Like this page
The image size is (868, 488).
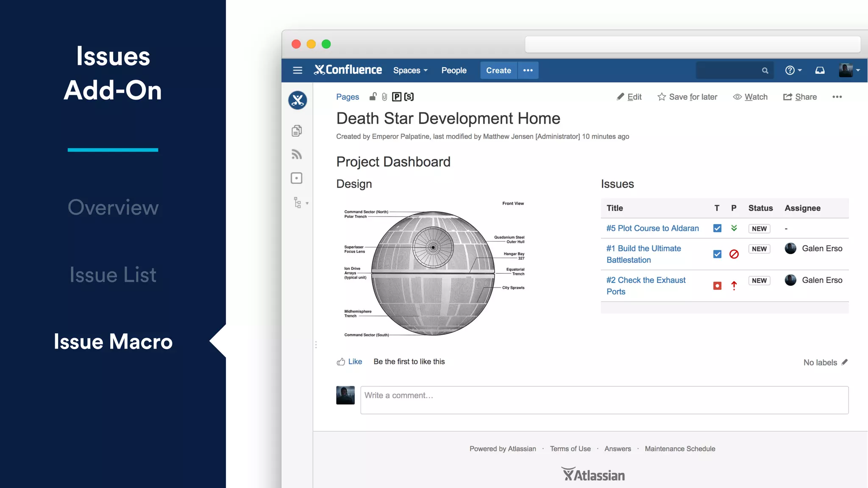pyautogui.click(x=349, y=362)
